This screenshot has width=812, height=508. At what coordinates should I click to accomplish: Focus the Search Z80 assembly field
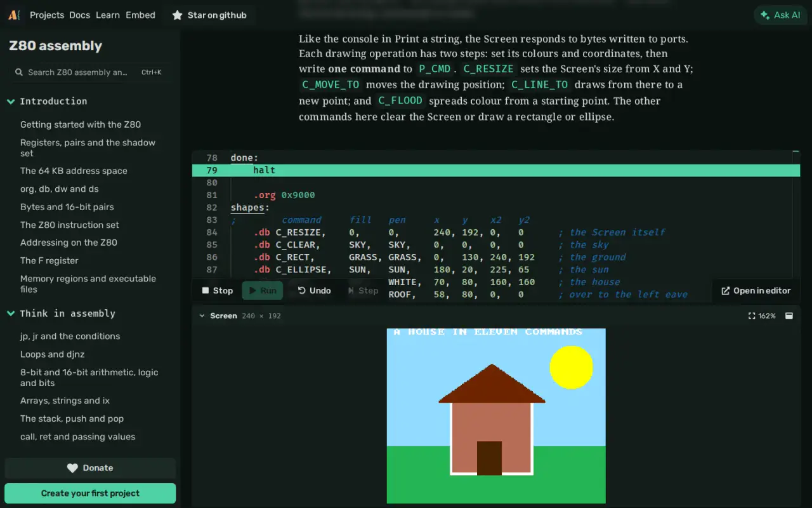click(90, 72)
